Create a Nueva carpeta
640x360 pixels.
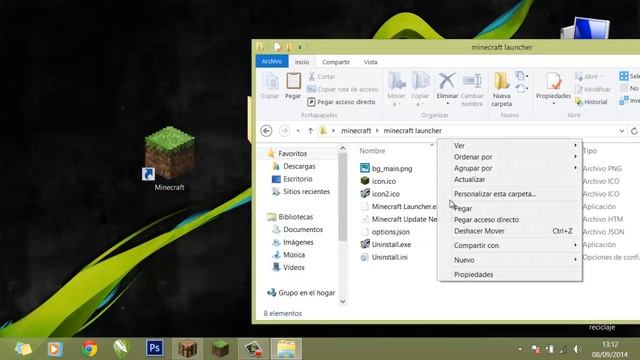point(502,89)
